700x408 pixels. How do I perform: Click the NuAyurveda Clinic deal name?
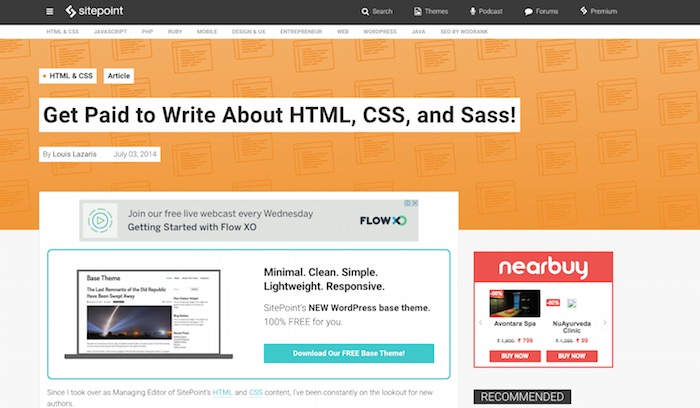point(572,327)
